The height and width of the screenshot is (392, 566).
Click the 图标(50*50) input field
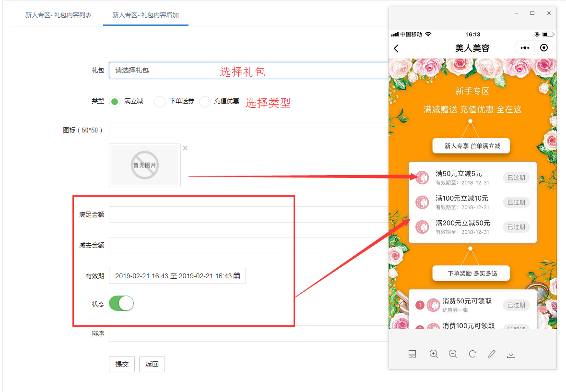249,130
